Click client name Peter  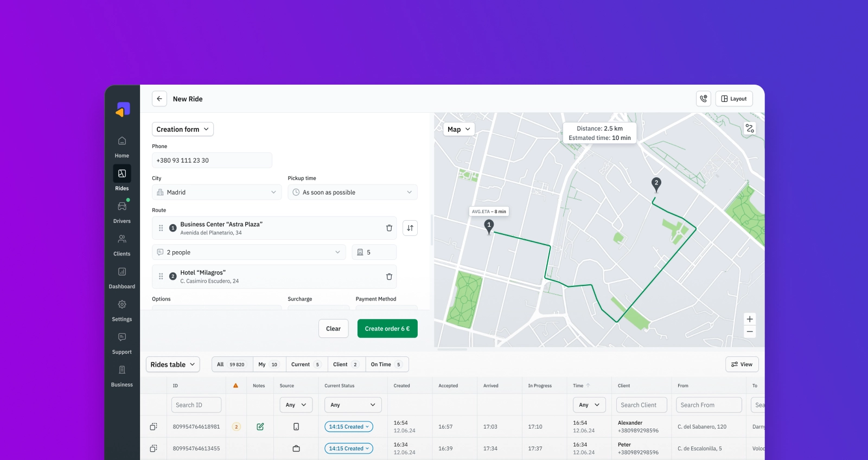coord(624,444)
